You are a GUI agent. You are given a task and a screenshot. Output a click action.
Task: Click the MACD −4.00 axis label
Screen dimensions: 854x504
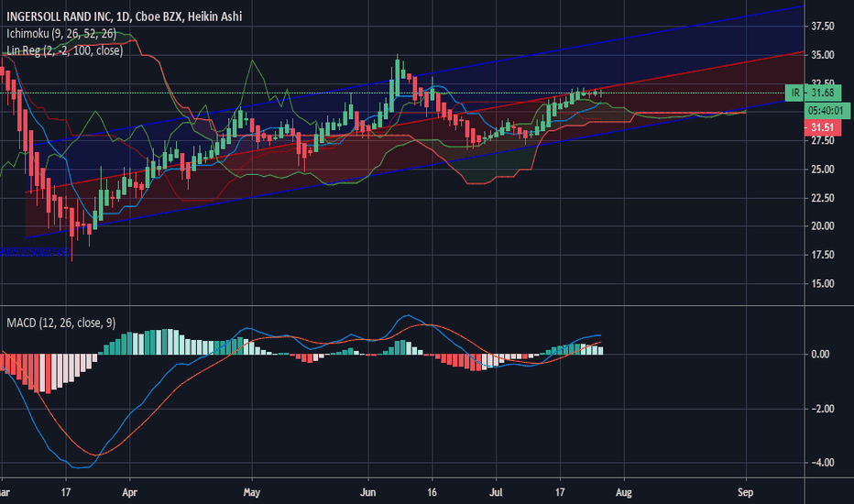click(823, 463)
